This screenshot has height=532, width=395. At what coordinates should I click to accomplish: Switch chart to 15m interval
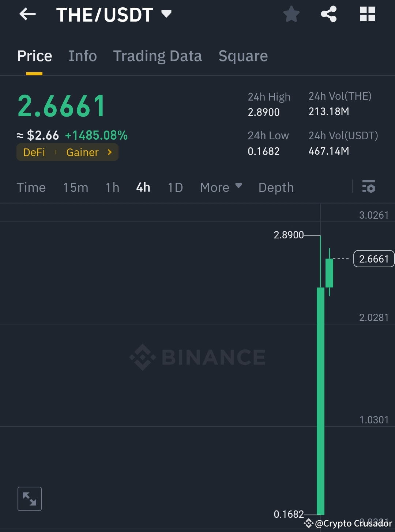(75, 187)
